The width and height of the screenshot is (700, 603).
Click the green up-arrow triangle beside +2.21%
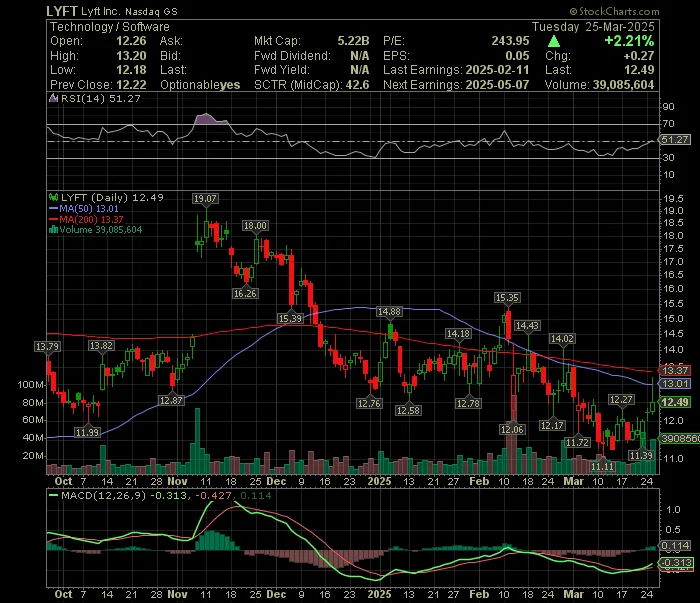pyautogui.click(x=554, y=42)
